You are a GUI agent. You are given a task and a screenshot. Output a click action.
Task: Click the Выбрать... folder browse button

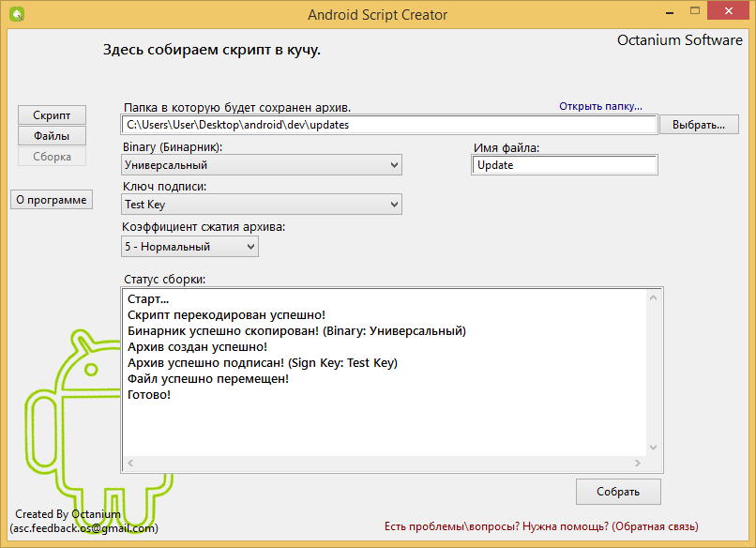coord(699,125)
